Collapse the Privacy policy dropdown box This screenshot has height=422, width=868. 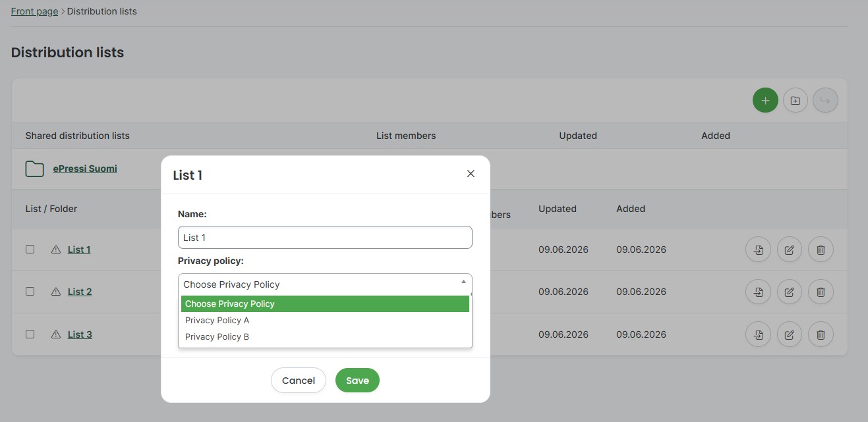[325, 284]
